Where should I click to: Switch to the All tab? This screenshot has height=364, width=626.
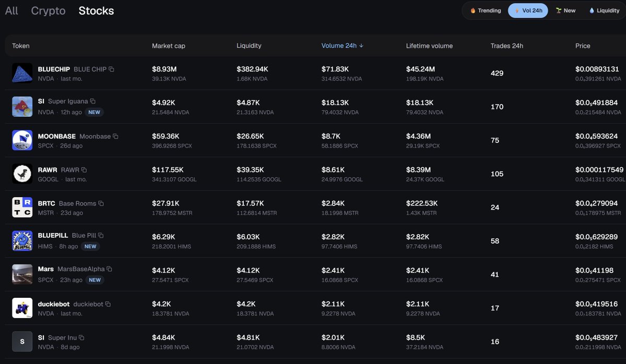coord(11,11)
